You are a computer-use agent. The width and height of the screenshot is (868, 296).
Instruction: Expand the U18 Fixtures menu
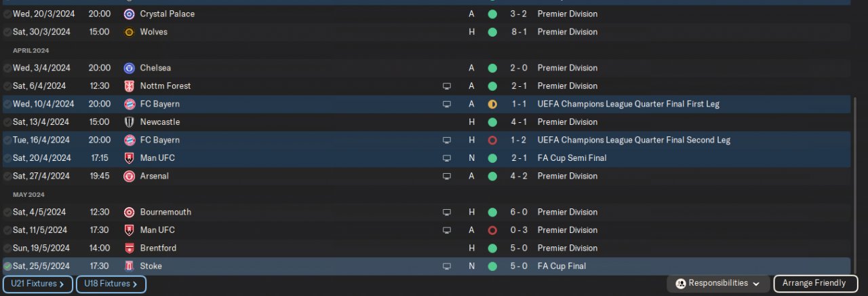pyautogui.click(x=111, y=284)
